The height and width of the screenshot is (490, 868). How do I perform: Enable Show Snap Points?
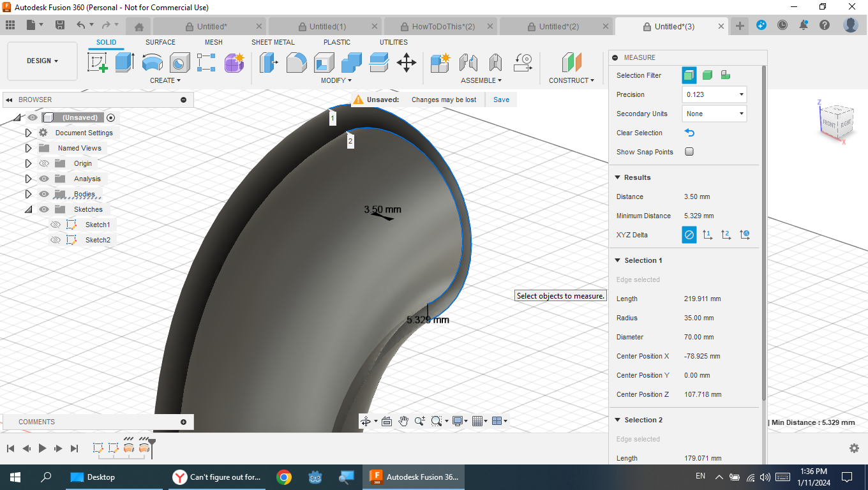click(x=689, y=152)
